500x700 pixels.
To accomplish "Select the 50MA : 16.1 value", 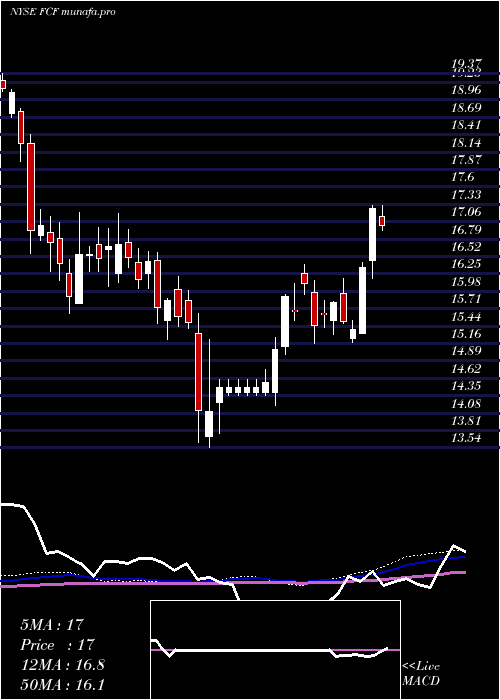I will 62,684.
